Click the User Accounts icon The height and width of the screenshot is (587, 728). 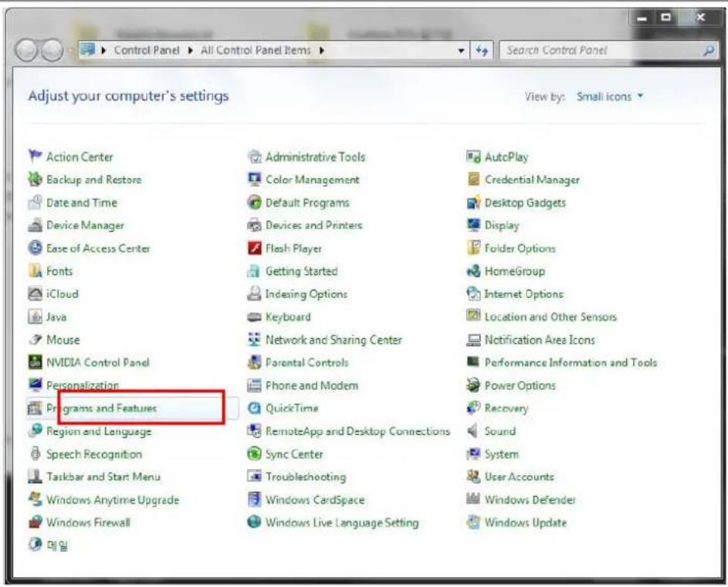tap(472, 476)
